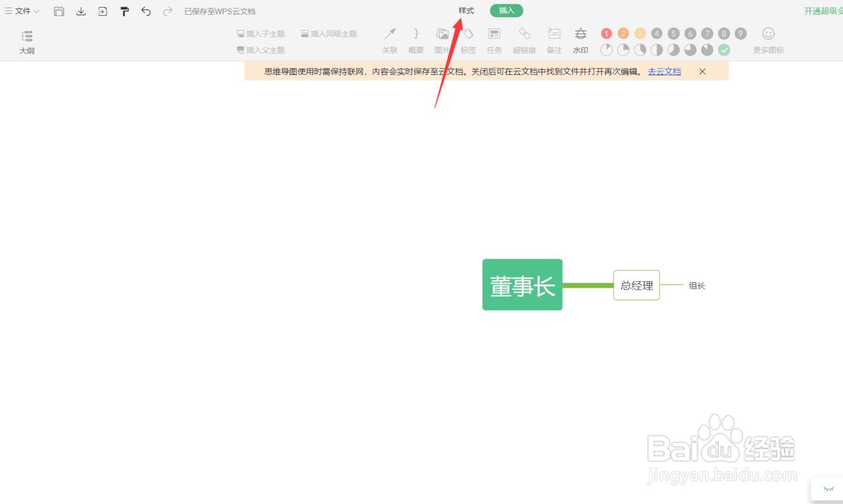Click the 开通超级会员 link
Image resolution: width=843 pixels, height=504 pixels.
824,11
